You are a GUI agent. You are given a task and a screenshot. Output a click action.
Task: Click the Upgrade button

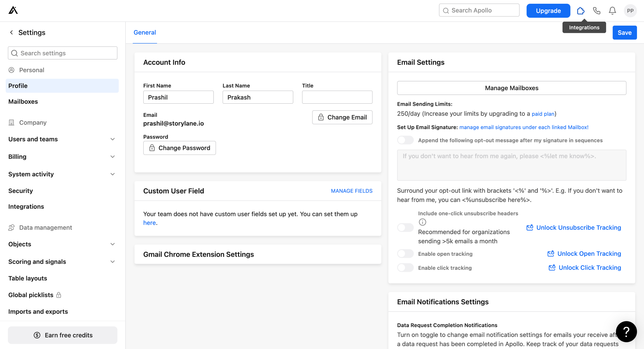(548, 11)
